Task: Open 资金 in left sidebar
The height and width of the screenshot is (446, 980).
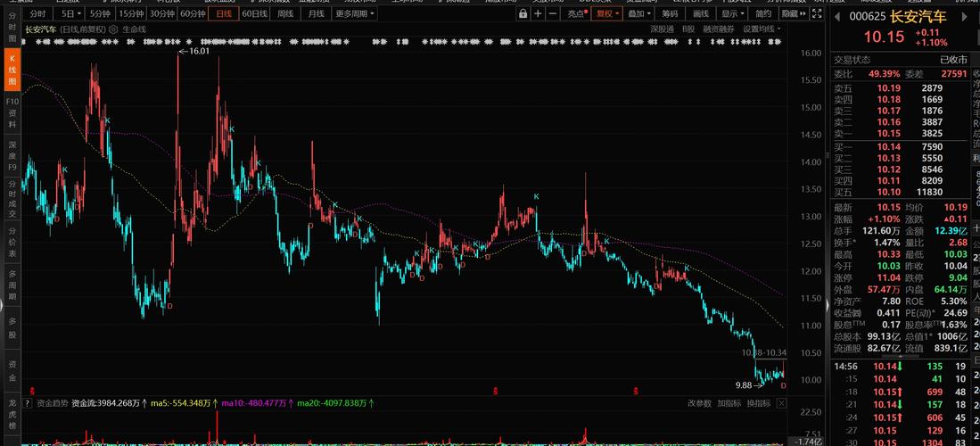Action: [12, 370]
